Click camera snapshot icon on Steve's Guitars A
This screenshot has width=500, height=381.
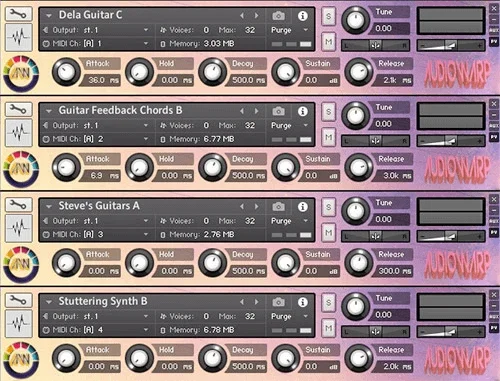tap(279, 207)
